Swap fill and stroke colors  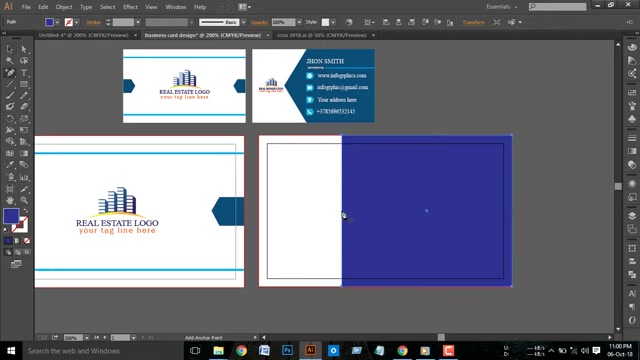26,211
